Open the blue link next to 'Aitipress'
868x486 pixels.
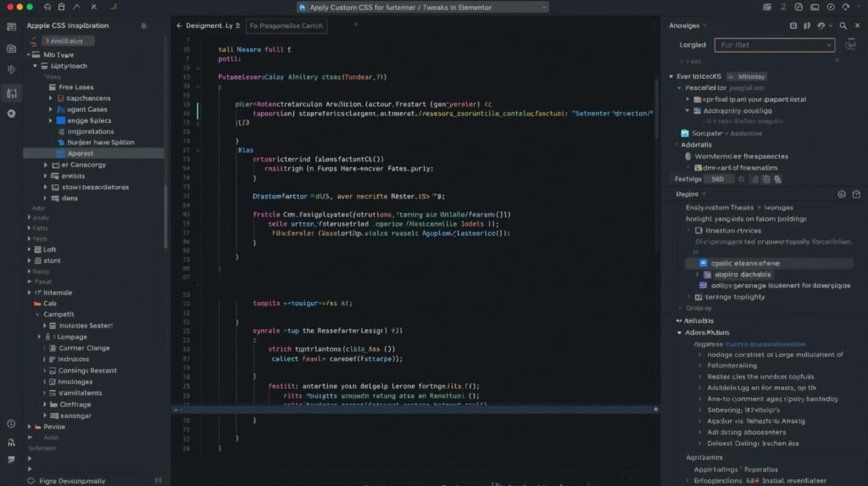point(765,344)
